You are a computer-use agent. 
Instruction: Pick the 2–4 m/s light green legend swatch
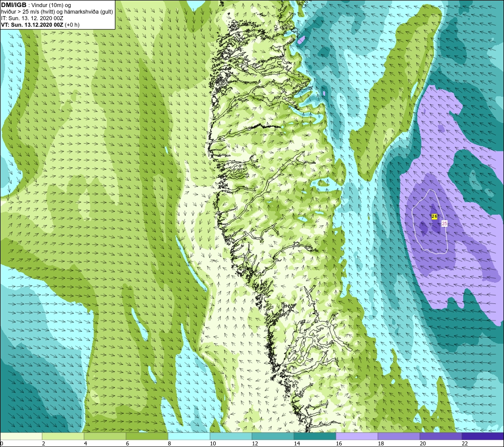point(63,436)
